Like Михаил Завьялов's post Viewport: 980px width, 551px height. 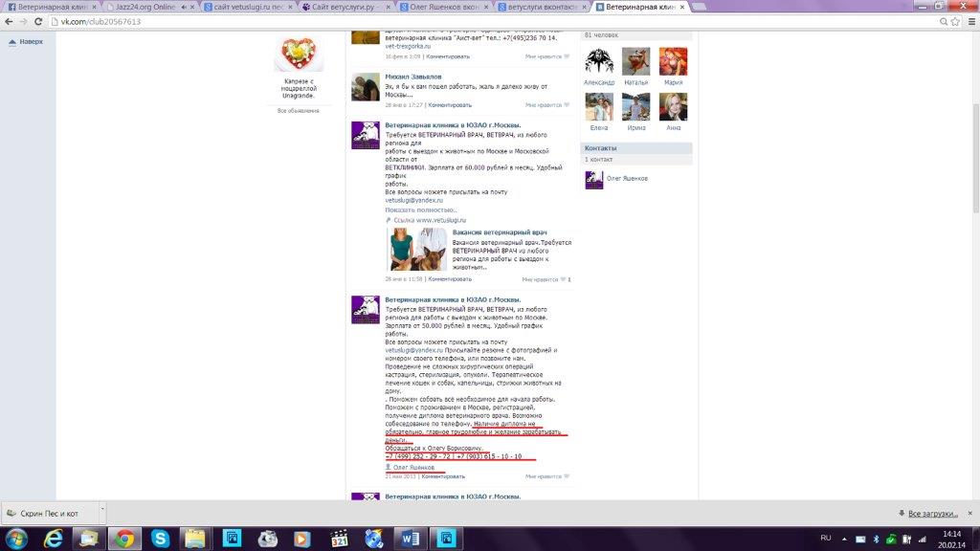tap(547, 105)
